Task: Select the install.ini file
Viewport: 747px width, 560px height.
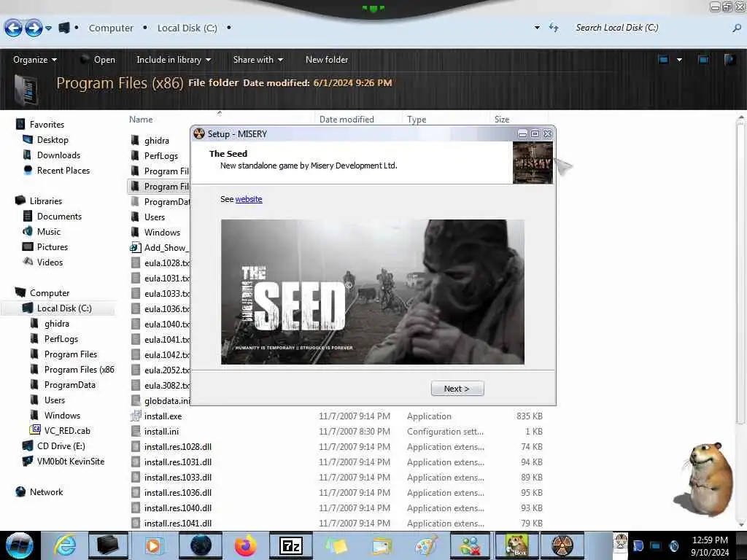Action: (161, 432)
